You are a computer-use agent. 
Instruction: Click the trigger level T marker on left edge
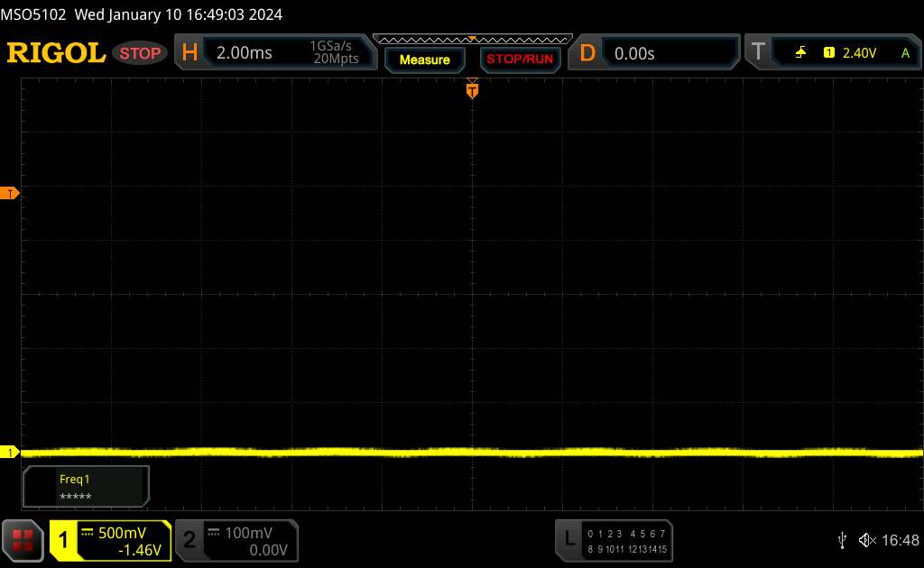click(x=9, y=193)
